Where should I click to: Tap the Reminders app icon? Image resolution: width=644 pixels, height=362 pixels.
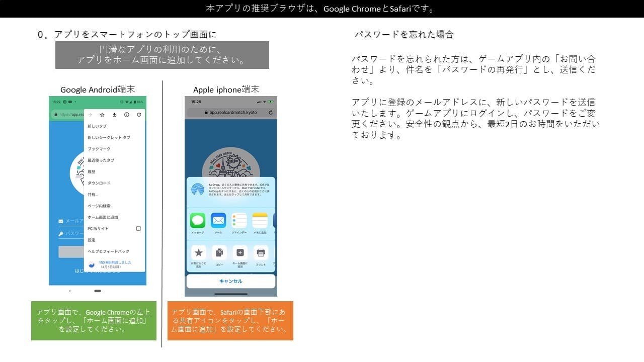click(239, 220)
